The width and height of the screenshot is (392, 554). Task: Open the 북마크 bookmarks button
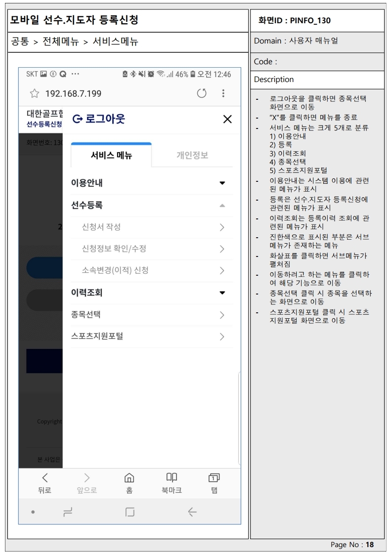(x=172, y=483)
